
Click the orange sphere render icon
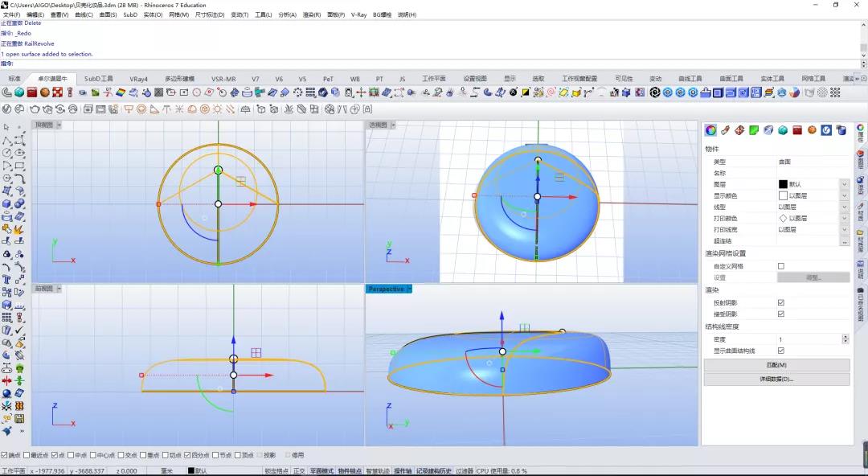coord(45,92)
